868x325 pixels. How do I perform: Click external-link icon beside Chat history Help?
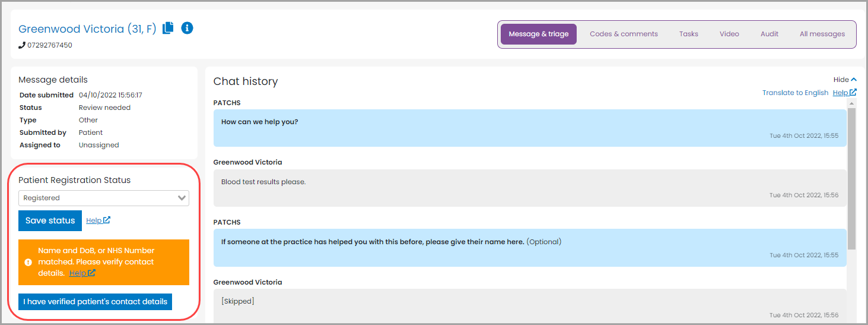click(853, 93)
